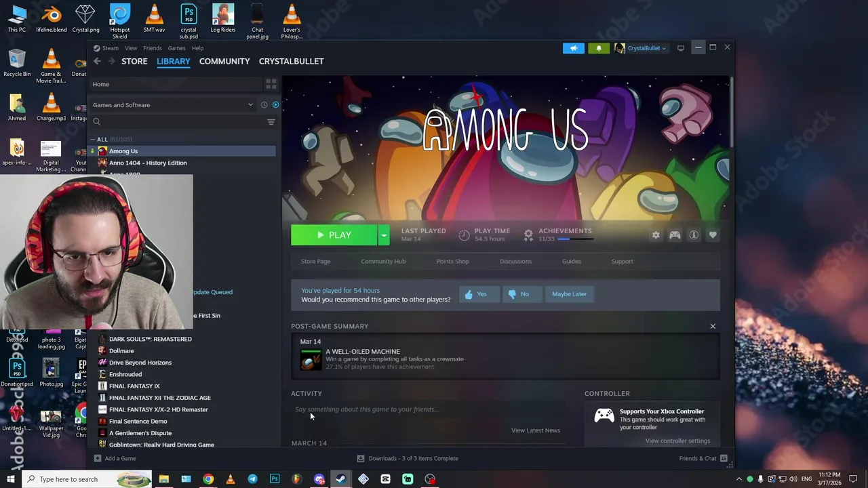Viewport: 868px width, 488px height.
Task: Select Anno 1404 - History Edition
Action: coord(148,163)
